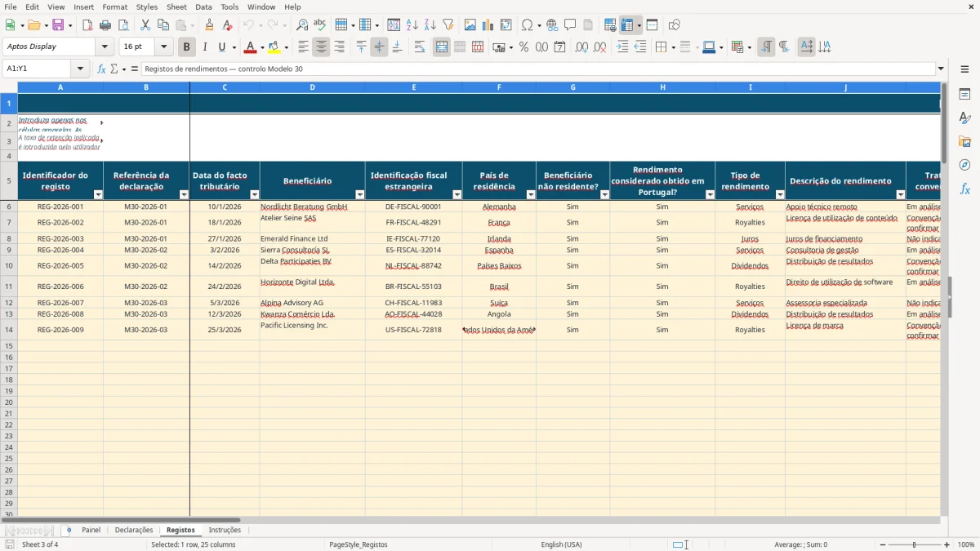Switch to the Instruções sheet tab
The width and height of the screenshot is (980, 551).
[x=225, y=530]
